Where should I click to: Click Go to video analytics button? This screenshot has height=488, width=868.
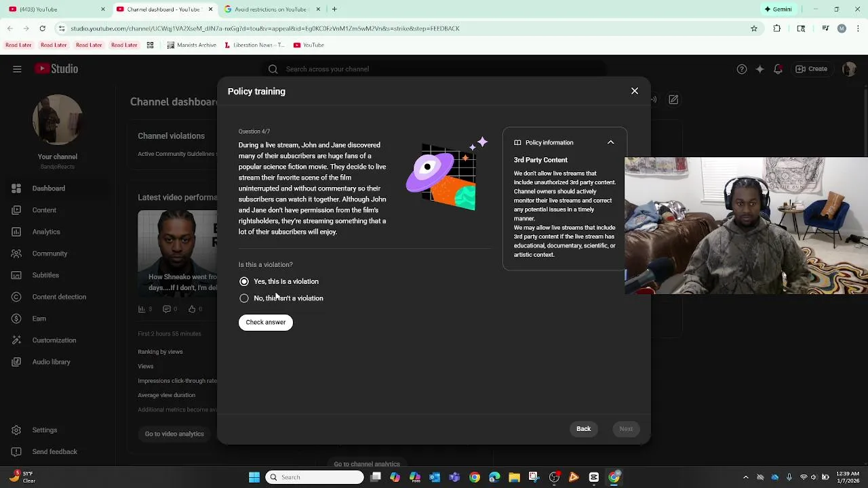click(x=174, y=434)
